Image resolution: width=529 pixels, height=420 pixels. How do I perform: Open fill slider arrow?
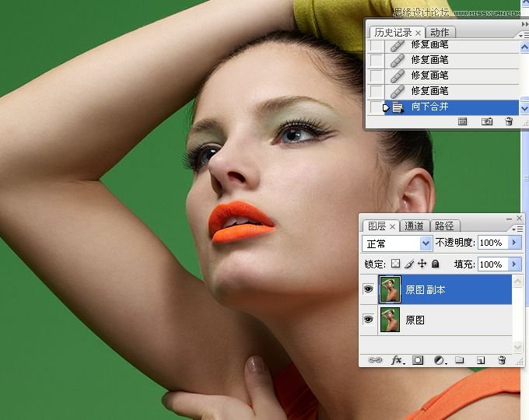[514, 264]
